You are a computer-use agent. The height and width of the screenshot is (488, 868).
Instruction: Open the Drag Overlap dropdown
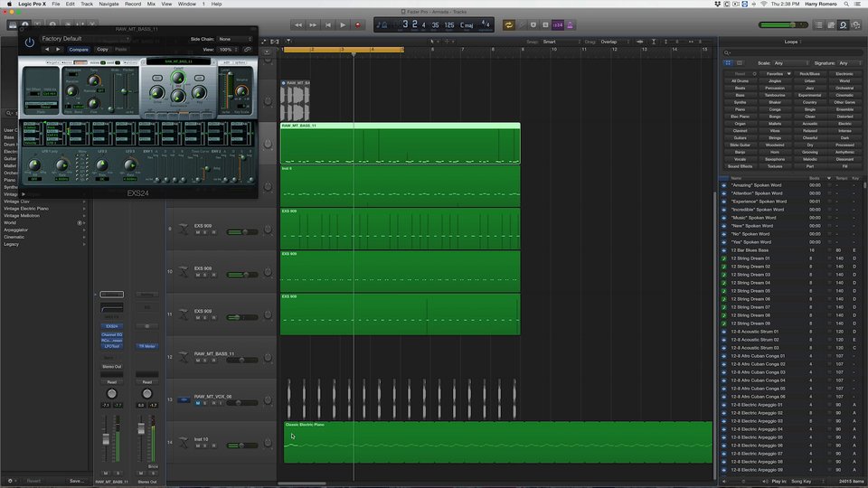[x=615, y=42]
